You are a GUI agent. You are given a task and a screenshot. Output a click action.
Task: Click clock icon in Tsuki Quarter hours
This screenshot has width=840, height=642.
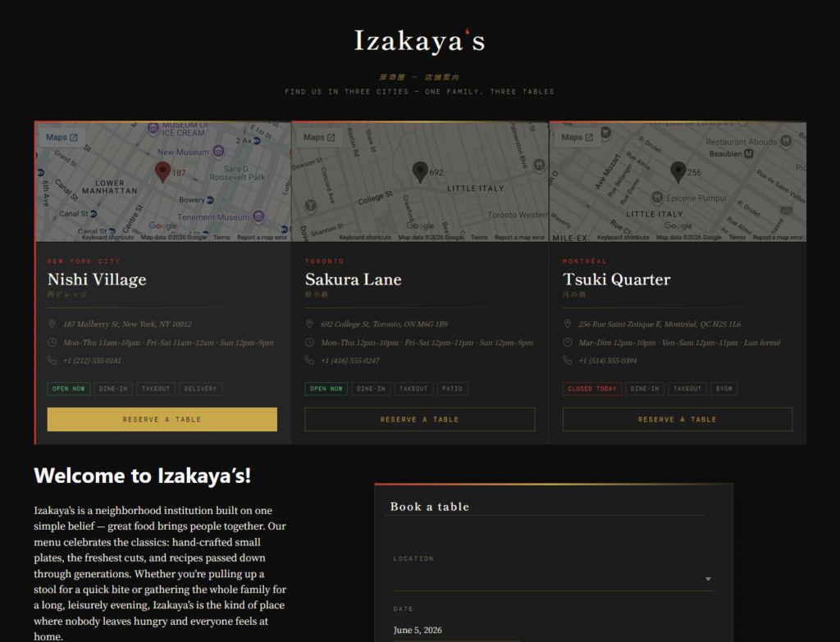pyautogui.click(x=568, y=342)
